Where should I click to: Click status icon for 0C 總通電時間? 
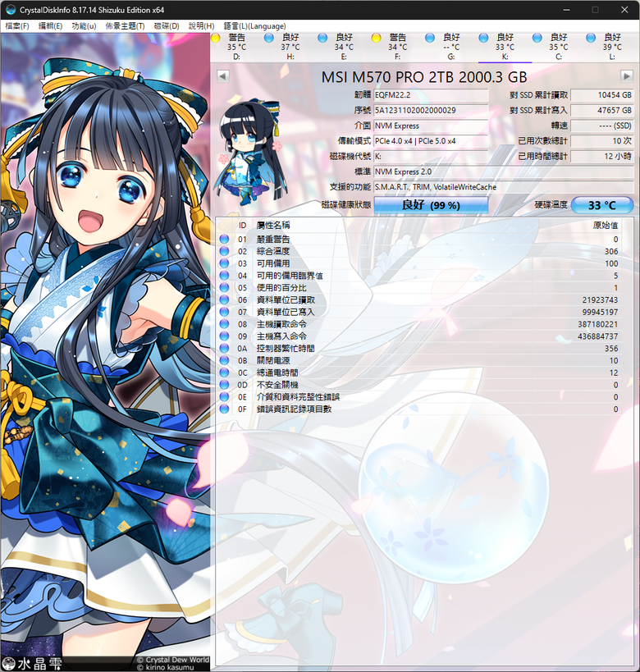pos(224,373)
